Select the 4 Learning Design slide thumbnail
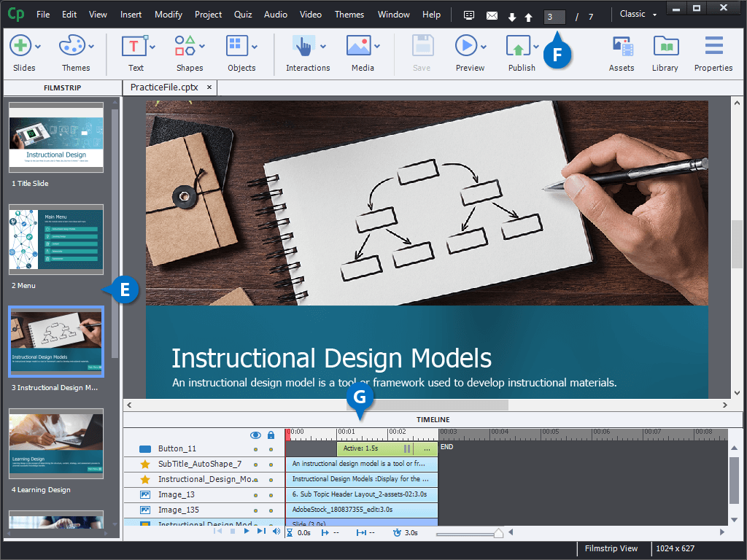747x560 pixels. coord(56,443)
